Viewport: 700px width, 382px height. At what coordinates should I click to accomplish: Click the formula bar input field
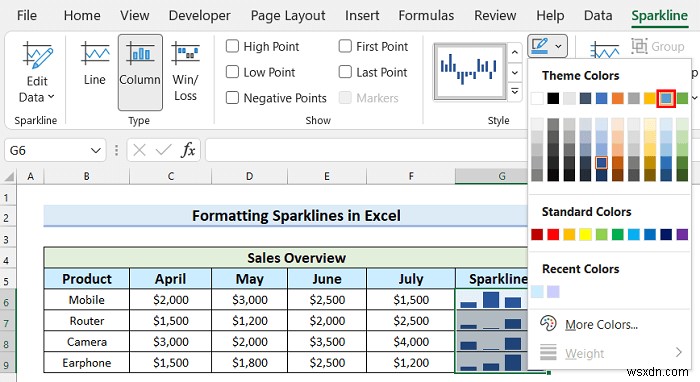coord(366,150)
